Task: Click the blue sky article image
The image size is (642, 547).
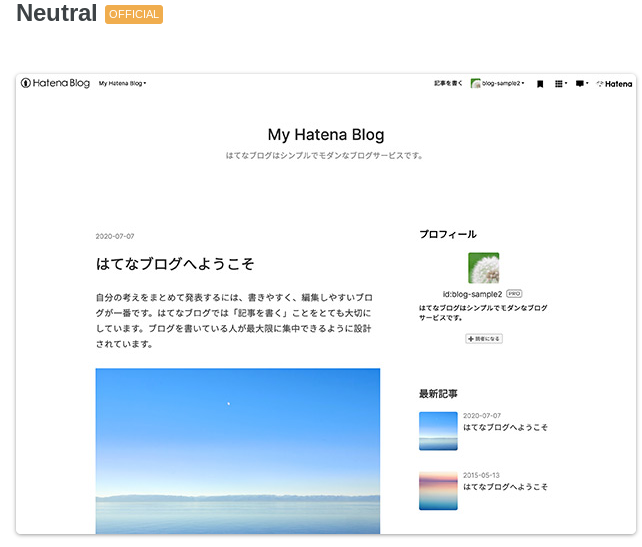Action: [x=237, y=451]
